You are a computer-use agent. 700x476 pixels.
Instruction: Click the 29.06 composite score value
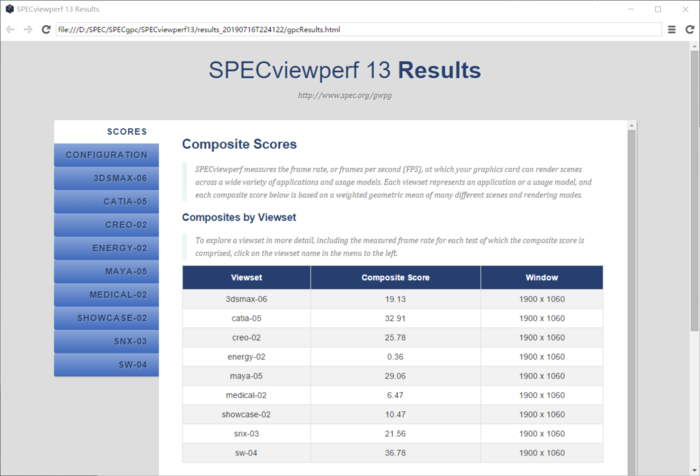click(396, 376)
